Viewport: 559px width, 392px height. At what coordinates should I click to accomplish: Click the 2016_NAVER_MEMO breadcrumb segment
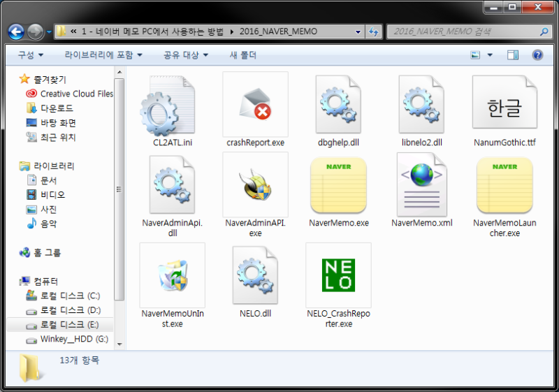click(278, 31)
